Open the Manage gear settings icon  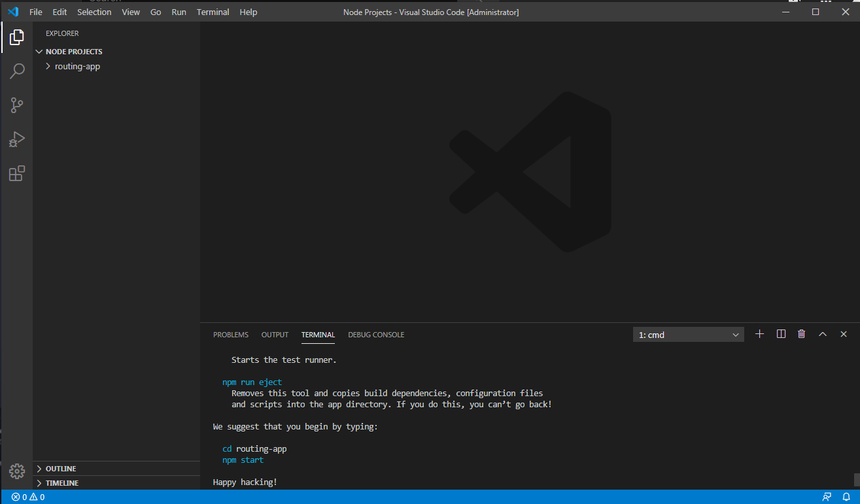[17, 471]
